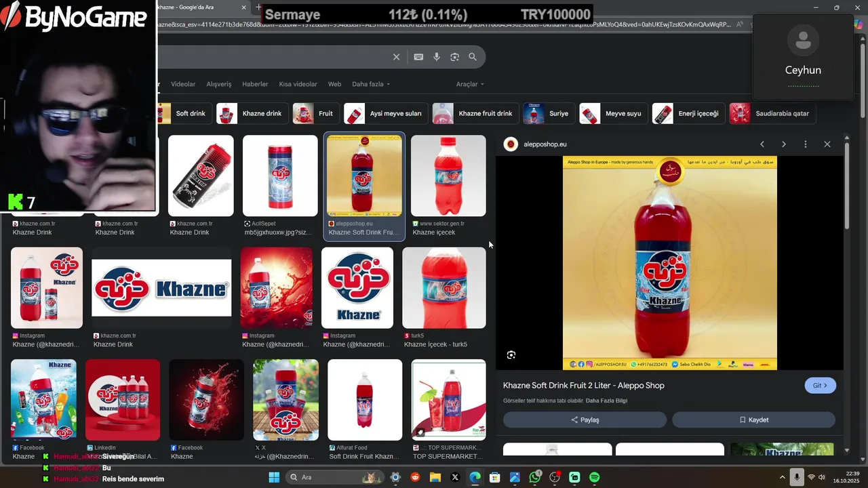
Task: Start voice search with the microphone icon
Action: coord(437,57)
